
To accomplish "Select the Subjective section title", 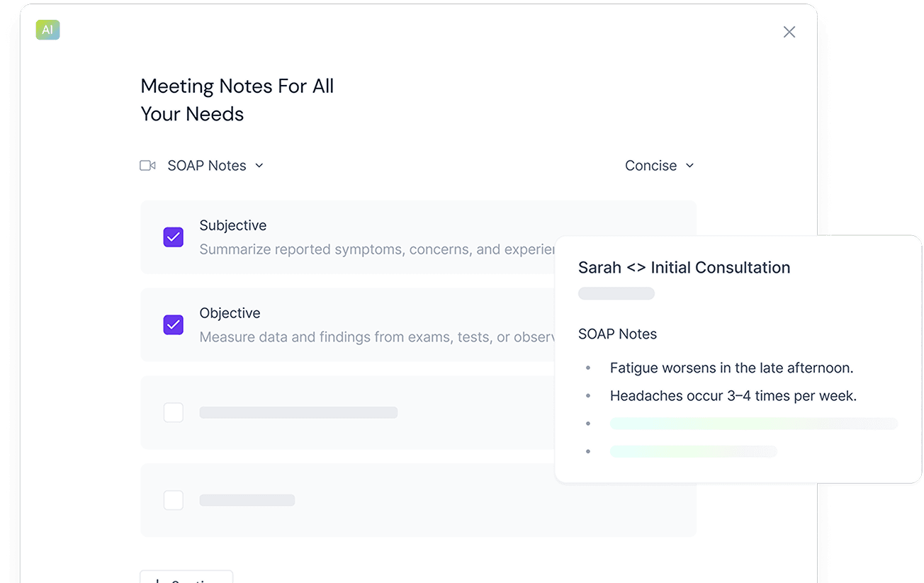I will (233, 225).
